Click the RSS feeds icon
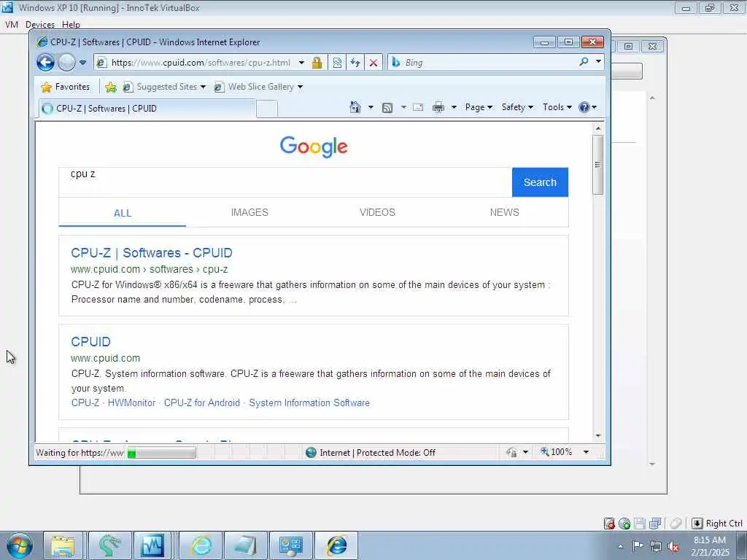This screenshot has width=747, height=560. [x=387, y=108]
